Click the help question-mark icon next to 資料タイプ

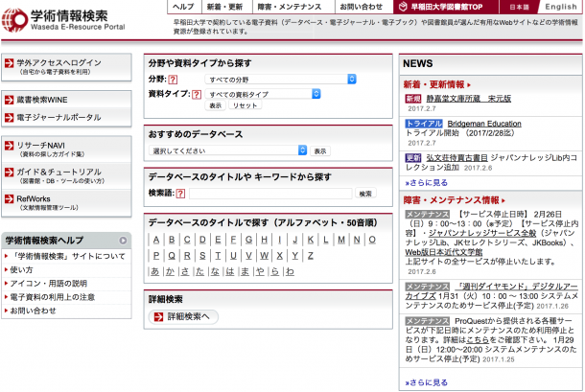click(197, 94)
